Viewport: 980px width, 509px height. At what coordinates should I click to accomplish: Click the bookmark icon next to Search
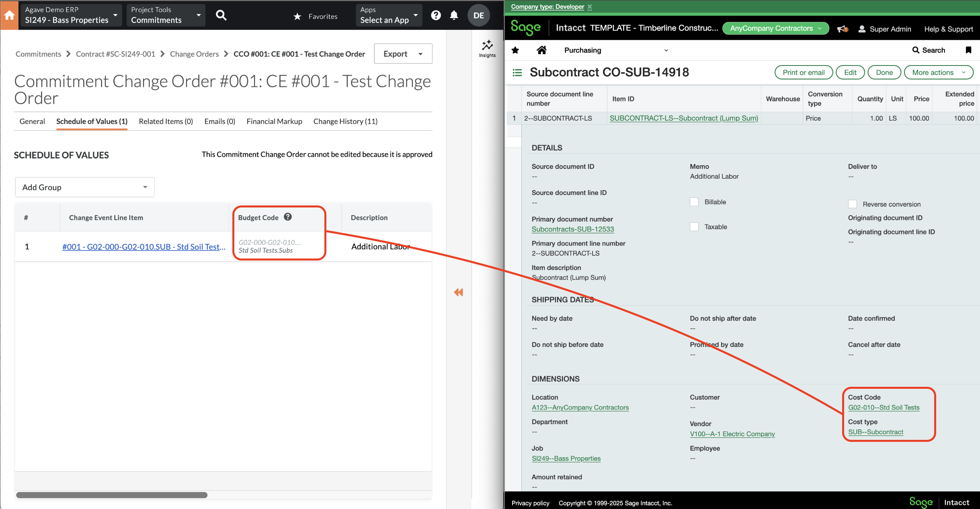[x=969, y=50]
